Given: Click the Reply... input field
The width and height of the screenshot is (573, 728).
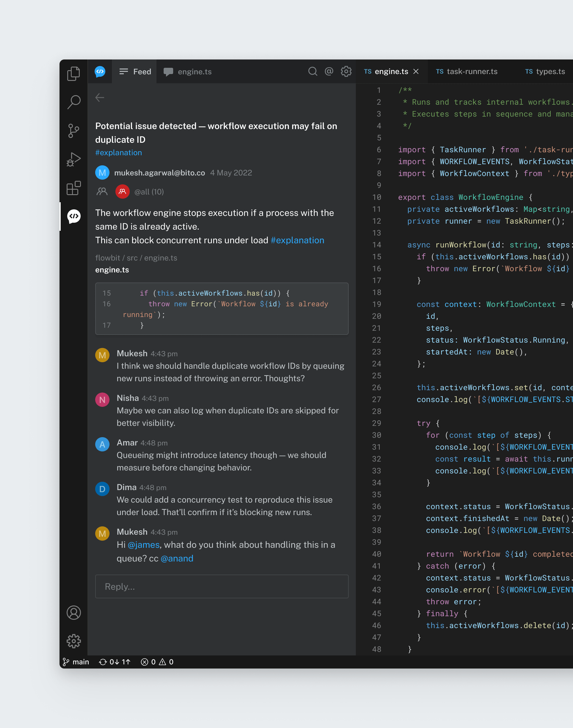Looking at the screenshot, I should [222, 586].
